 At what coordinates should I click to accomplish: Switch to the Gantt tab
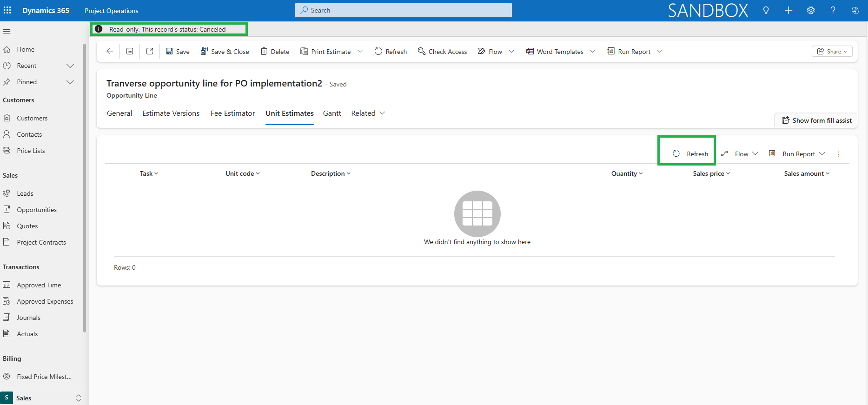[332, 113]
